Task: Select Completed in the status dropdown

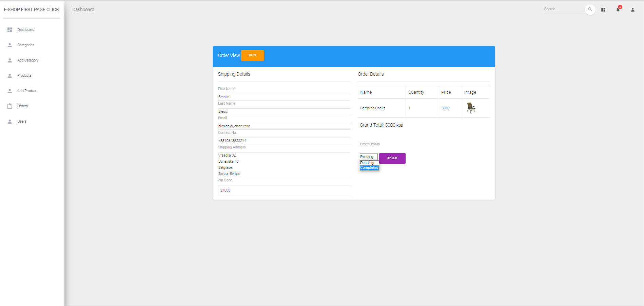Action: 369,167
